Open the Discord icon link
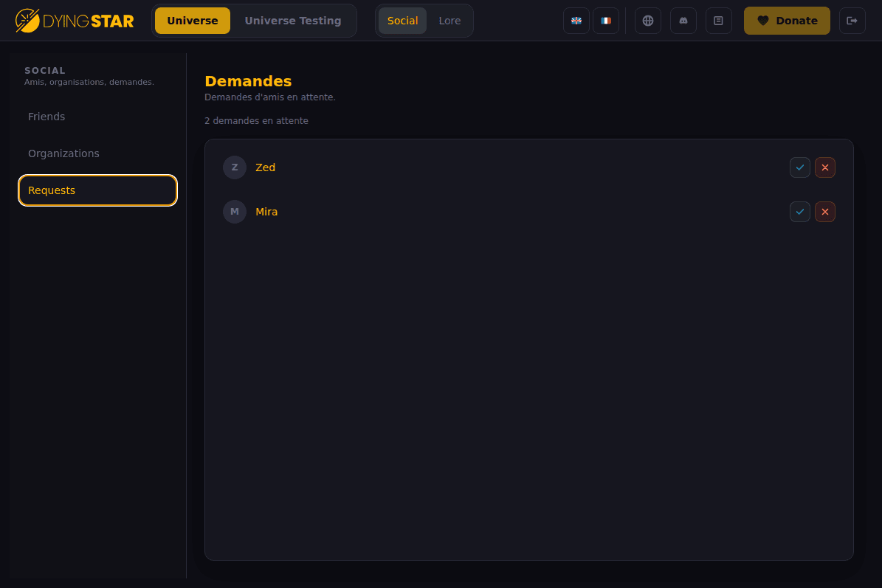The height and width of the screenshot is (588, 882). 683,21
